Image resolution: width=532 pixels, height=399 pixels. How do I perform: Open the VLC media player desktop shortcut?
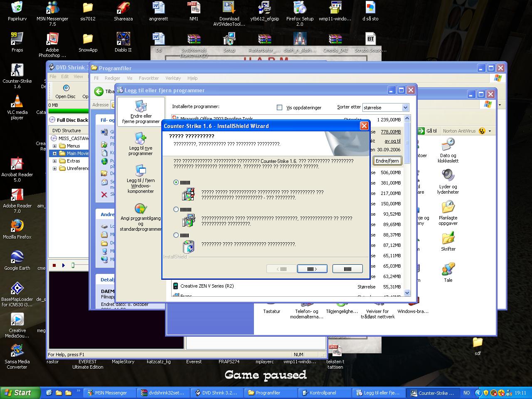click(x=17, y=107)
